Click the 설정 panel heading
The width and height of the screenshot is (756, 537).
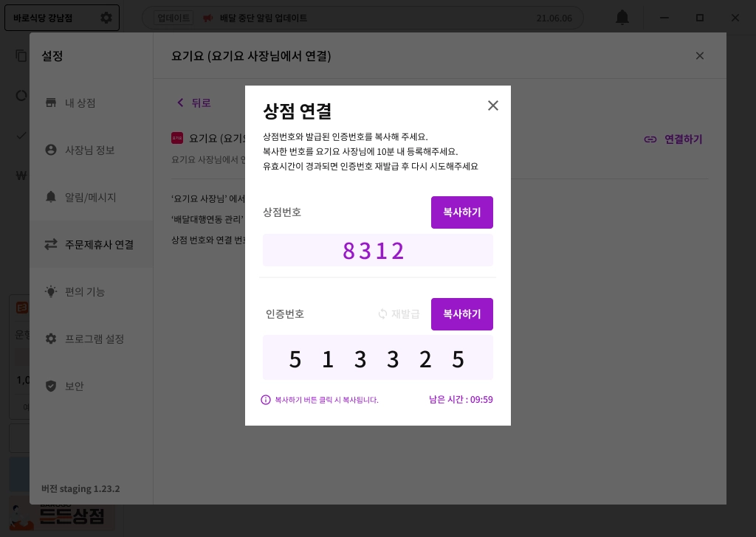52,56
